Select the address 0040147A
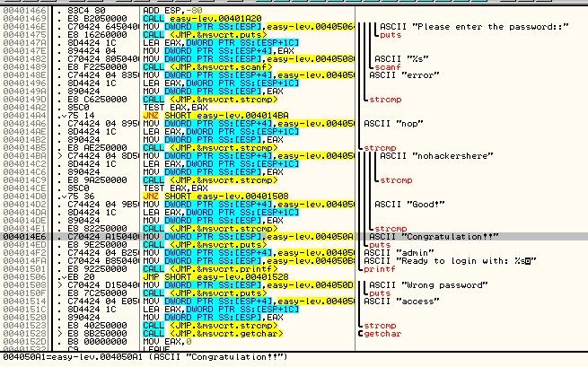Viewport: 588px width, 367px height. (x=25, y=43)
